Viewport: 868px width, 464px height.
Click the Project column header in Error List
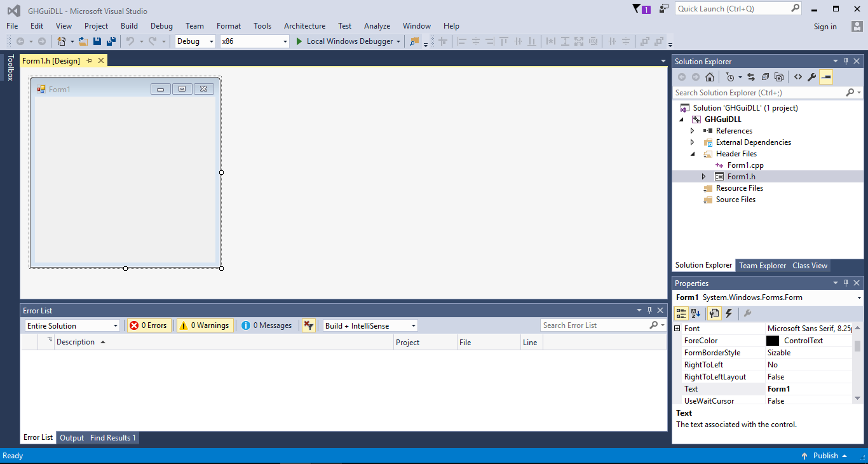(425, 342)
